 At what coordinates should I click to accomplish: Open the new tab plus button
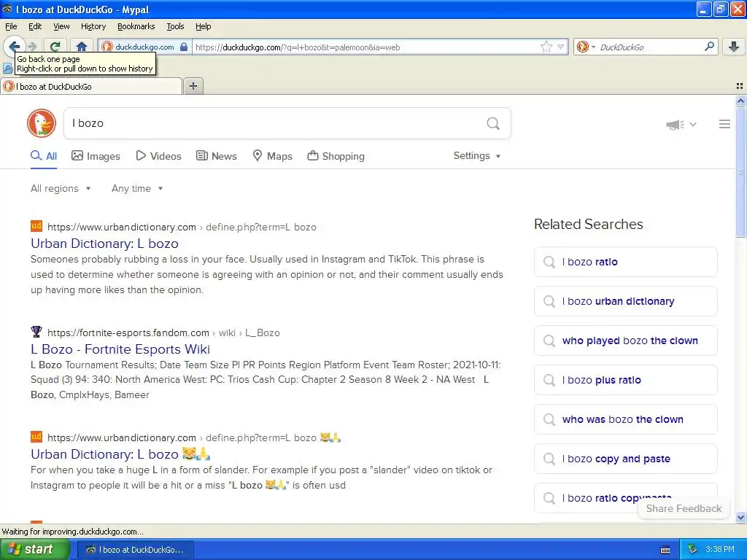pos(193,86)
